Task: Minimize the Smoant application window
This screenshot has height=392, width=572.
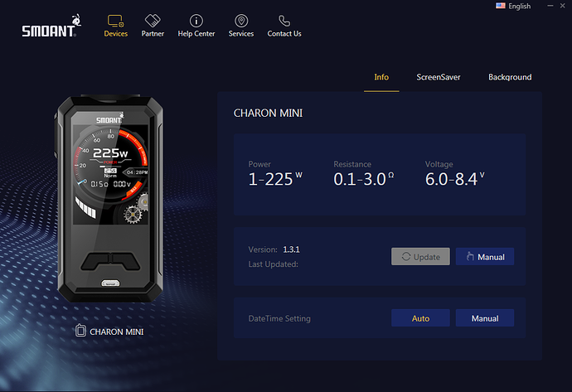Action: tap(550, 6)
